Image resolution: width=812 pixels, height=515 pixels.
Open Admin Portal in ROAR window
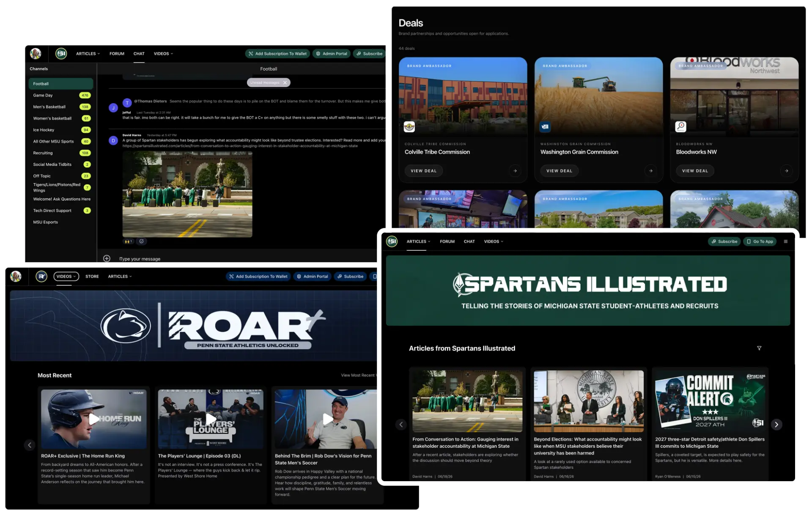point(313,277)
